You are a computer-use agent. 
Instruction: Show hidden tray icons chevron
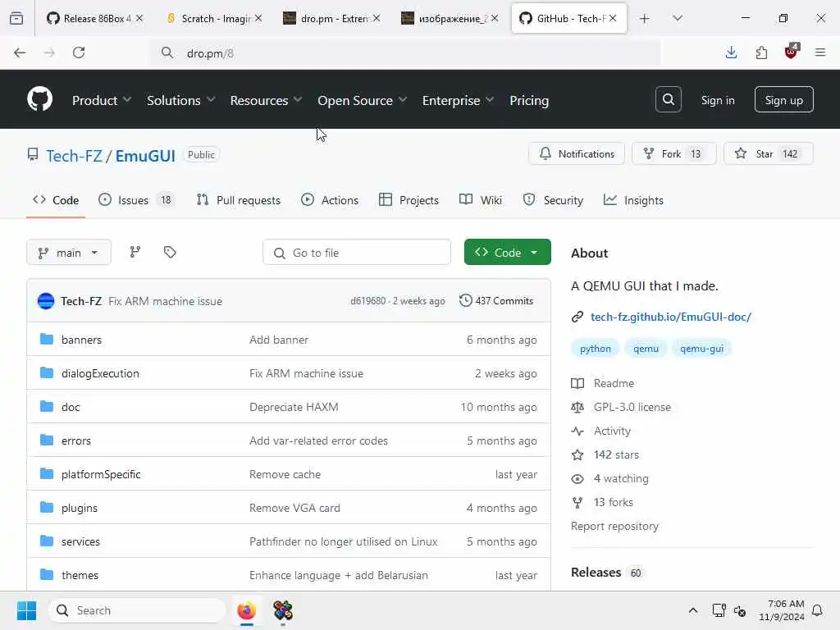click(692, 610)
